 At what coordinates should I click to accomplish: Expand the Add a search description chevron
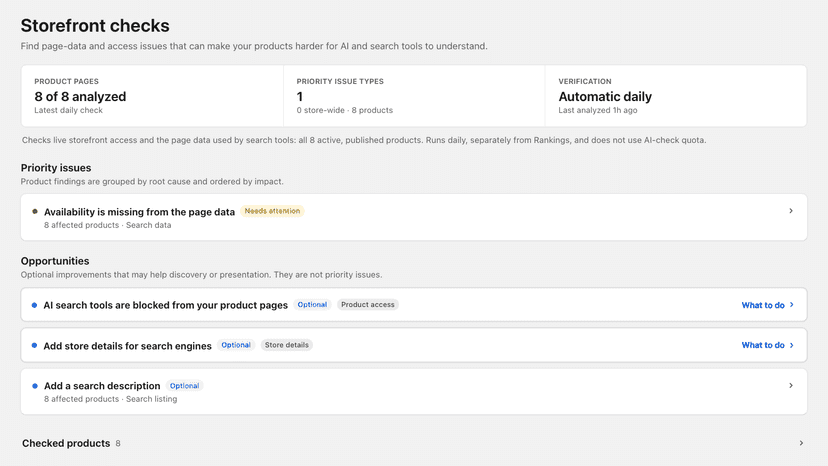pos(791,386)
